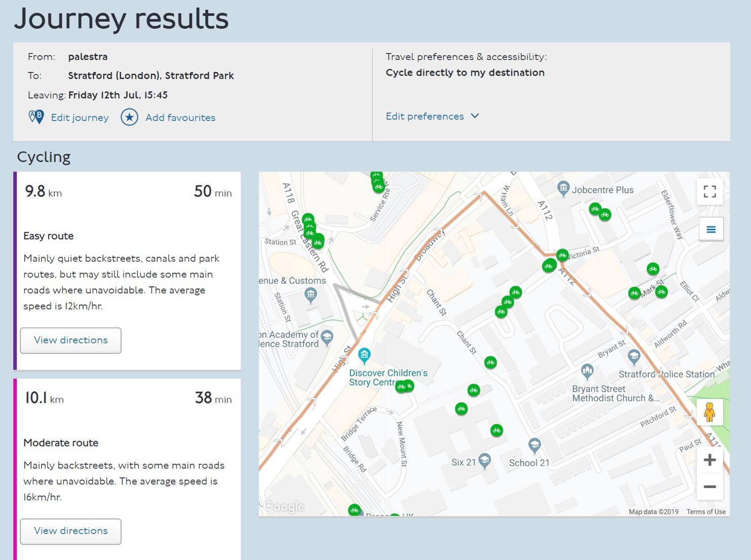Add this journey to favourites

180,118
